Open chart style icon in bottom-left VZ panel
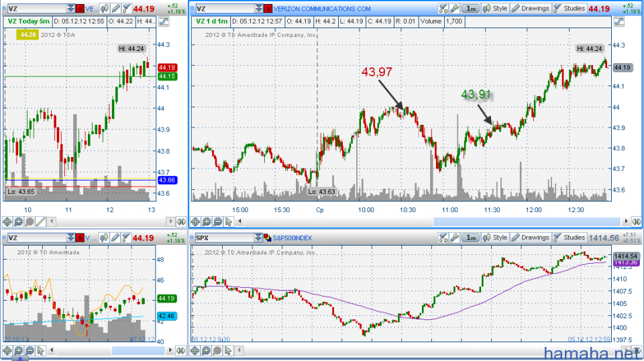This screenshot has height=361, width=644. click(105, 238)
